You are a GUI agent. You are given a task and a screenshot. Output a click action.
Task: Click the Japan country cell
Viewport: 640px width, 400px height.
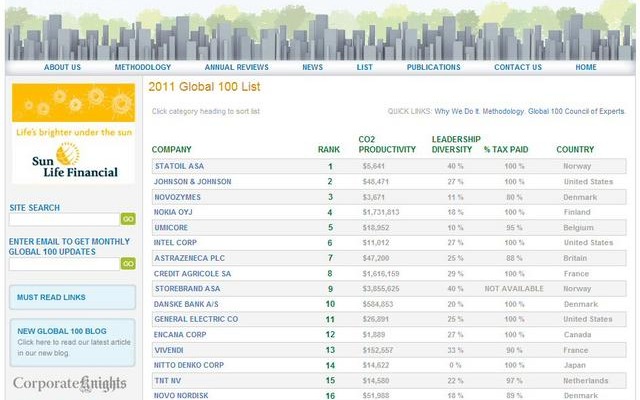click(x=575, y=365)
